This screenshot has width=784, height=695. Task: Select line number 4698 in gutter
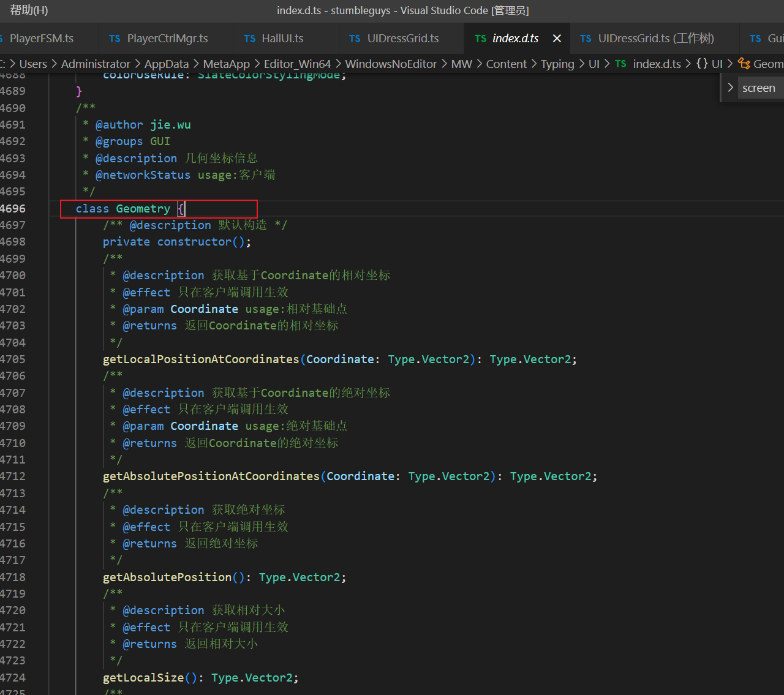click(x=13, y=242)
